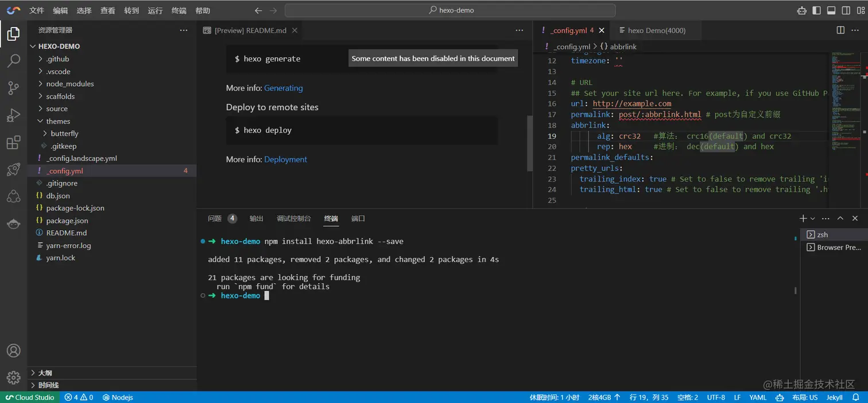868x403 pixels.
Task: Change the UTF-8 encoding in status bar
Action: tap(716, 397)
